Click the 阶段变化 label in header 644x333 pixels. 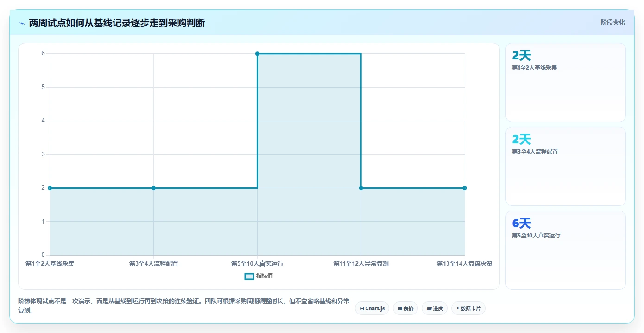pos(612,22)
